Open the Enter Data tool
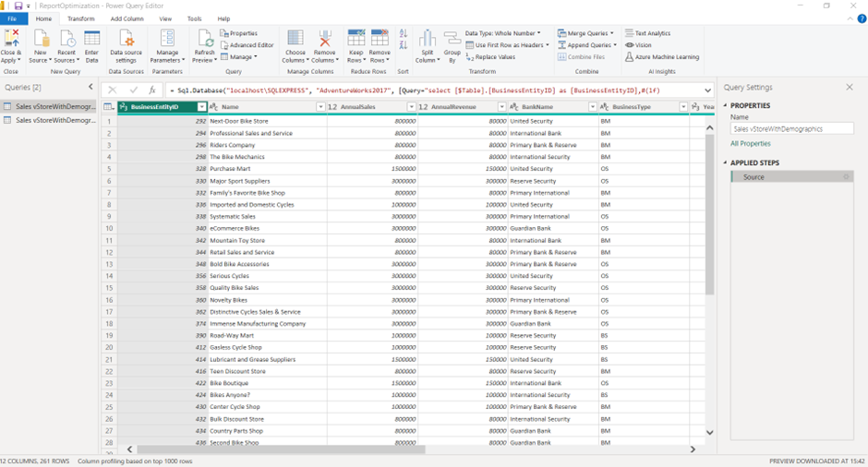Screen dimensions: 868x467 click(x=91, y=39)
